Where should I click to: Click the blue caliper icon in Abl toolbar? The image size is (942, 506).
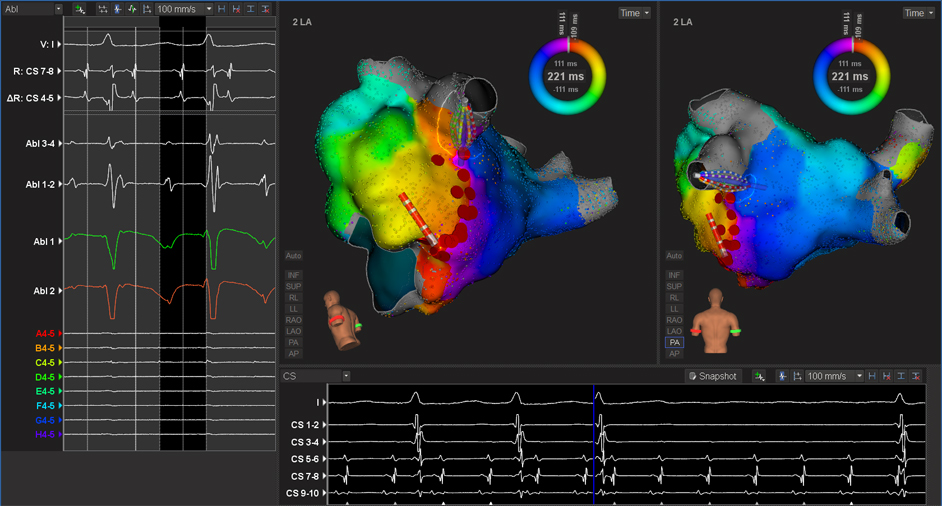(117, 8)
